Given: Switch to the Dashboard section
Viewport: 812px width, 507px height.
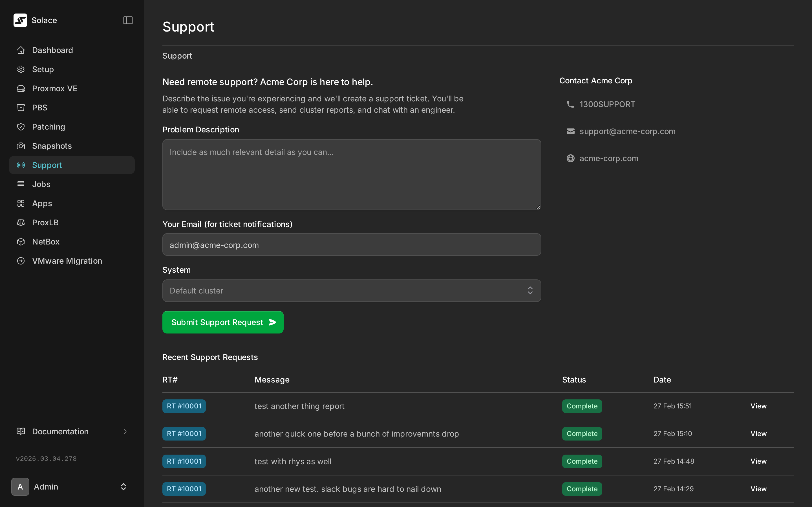Looking at the screenshot, I should click(52, 50).
